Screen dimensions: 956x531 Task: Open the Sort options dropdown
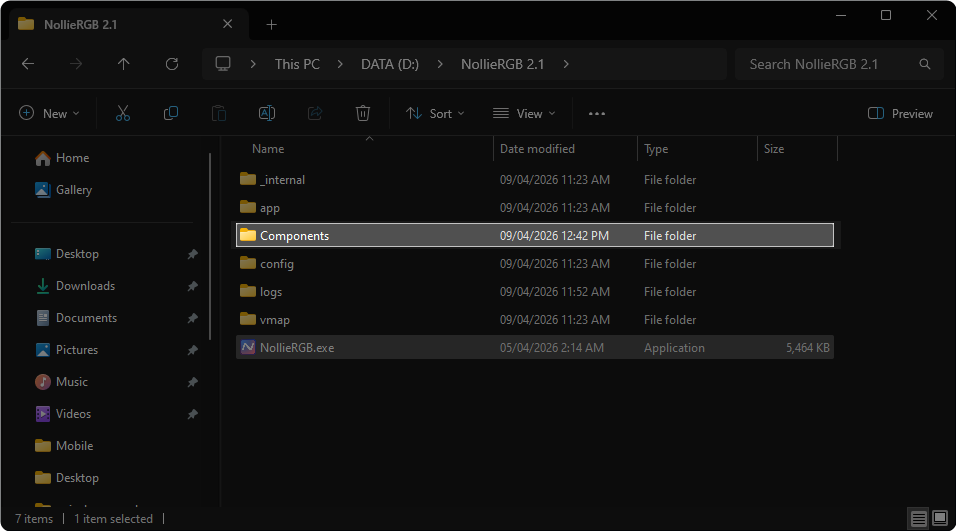435,113
